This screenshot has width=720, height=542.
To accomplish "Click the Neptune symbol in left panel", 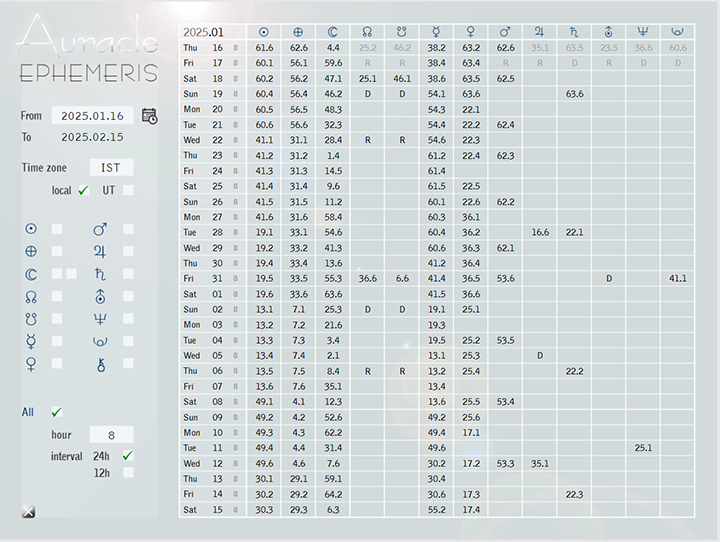I will click(x=100, y=319).
